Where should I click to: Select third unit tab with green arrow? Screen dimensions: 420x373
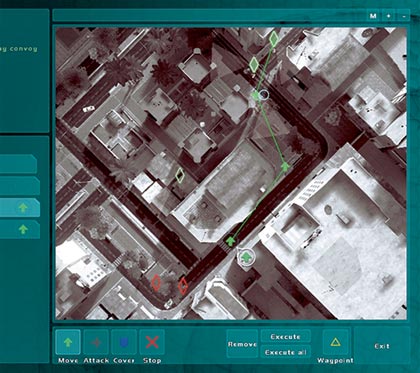click(20, 208)
